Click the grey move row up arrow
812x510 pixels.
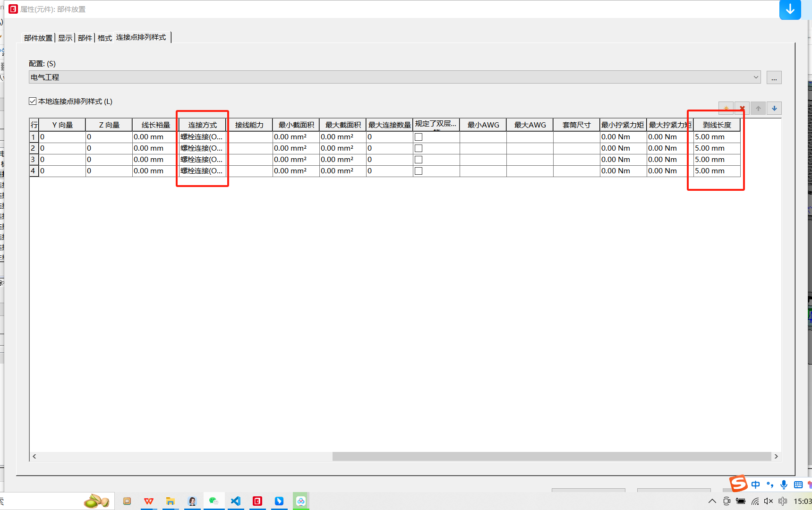758,109
